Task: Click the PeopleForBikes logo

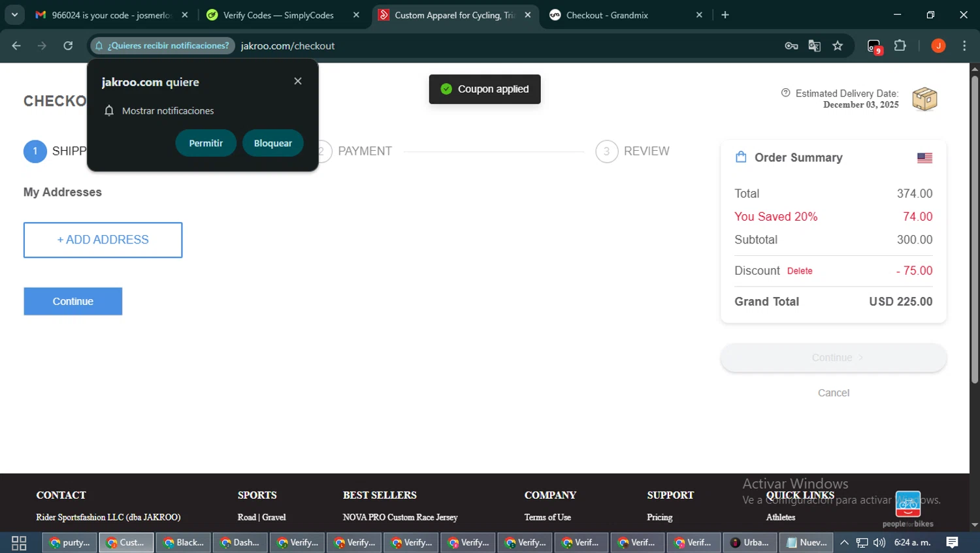Action: (908, 509)
